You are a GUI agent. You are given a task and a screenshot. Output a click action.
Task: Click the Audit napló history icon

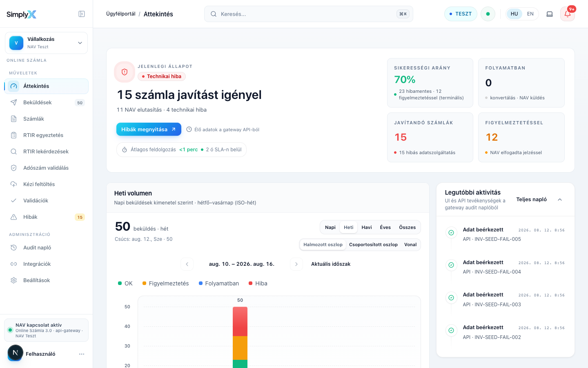coord(14,248)
